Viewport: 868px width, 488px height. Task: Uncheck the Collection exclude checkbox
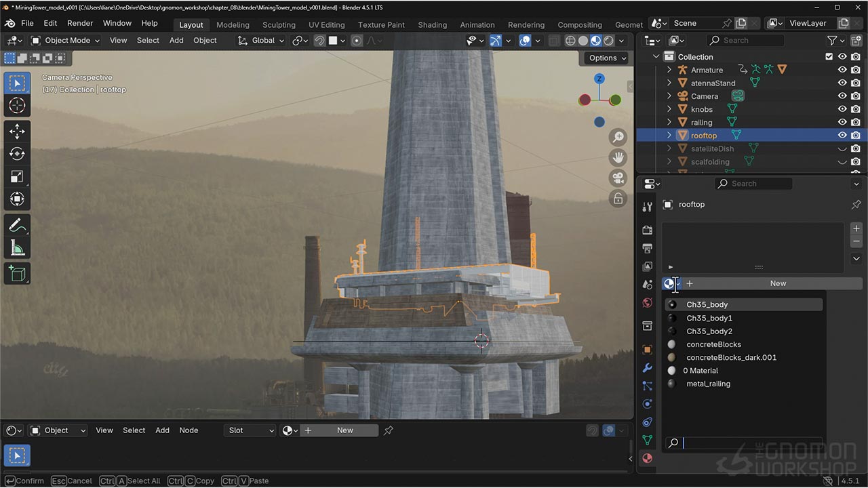(x=829, y=57)
